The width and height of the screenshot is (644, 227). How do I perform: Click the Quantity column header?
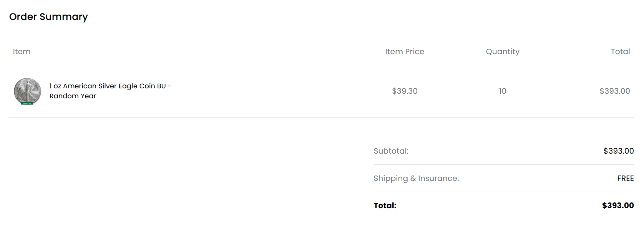point(503,52)
